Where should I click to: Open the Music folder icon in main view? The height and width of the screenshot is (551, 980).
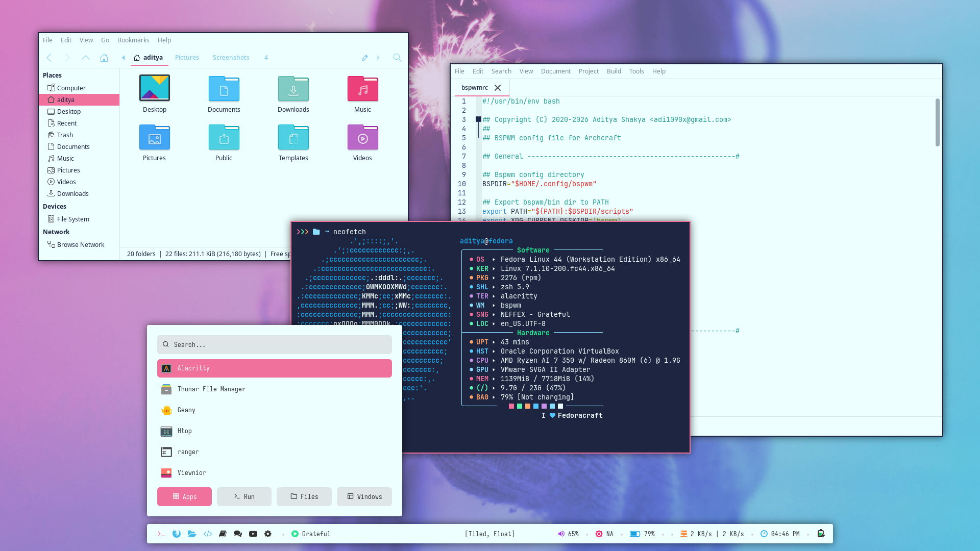point(363,88)
